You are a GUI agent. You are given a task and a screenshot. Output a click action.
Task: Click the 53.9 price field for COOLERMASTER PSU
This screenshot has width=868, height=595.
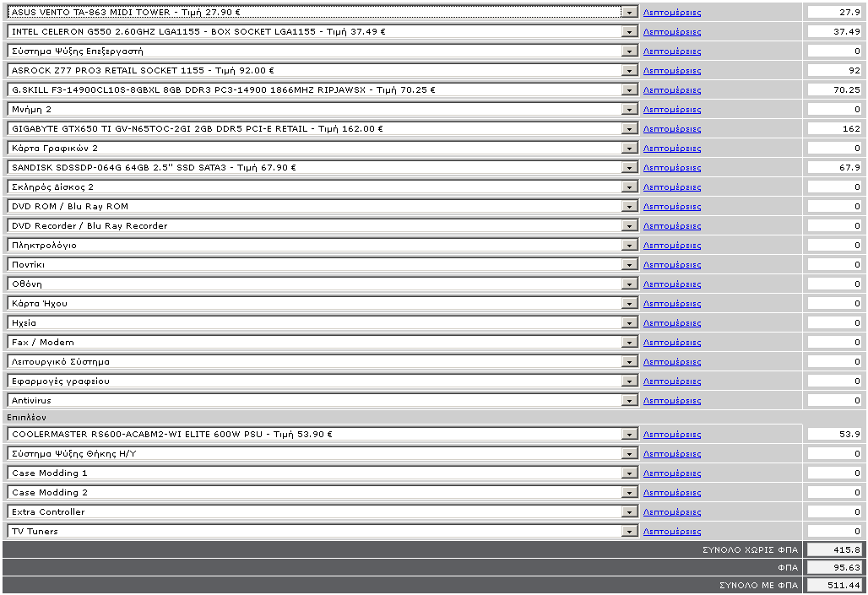834,434
